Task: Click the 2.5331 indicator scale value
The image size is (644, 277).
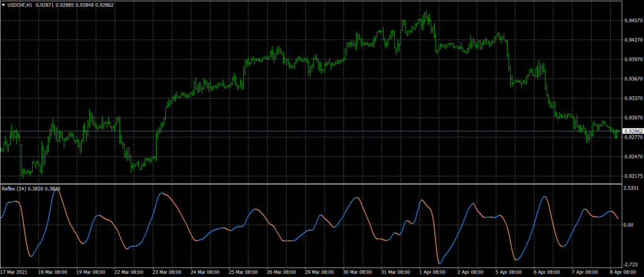Action: pyautogui.click(x=631, y=188)
